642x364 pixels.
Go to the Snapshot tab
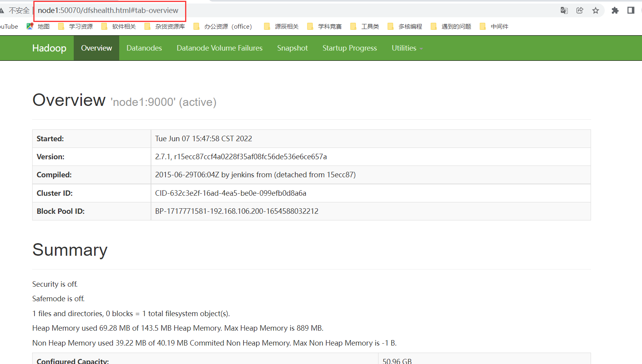[x=293, y=48]
